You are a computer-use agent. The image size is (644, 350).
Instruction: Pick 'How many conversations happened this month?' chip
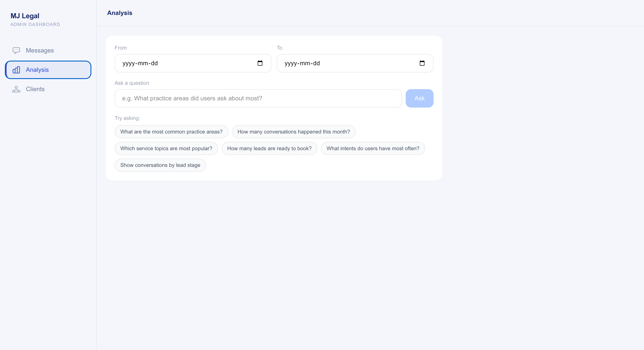tap(293, 132)
